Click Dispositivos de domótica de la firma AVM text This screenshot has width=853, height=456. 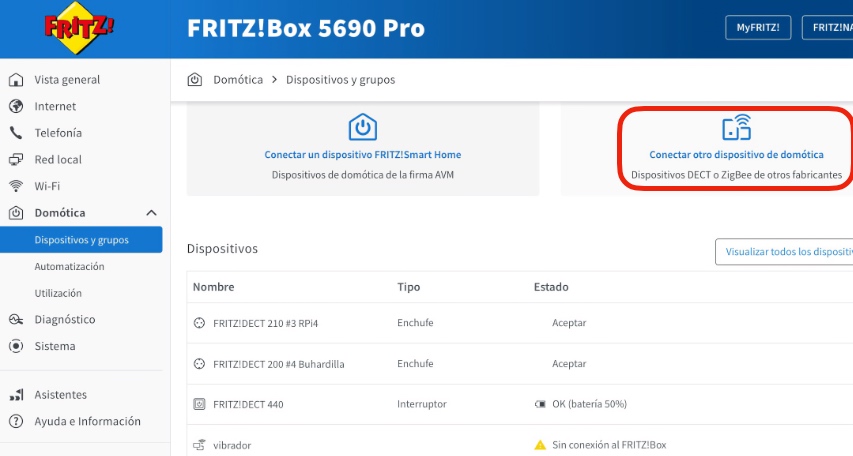(x=363, y=175)
